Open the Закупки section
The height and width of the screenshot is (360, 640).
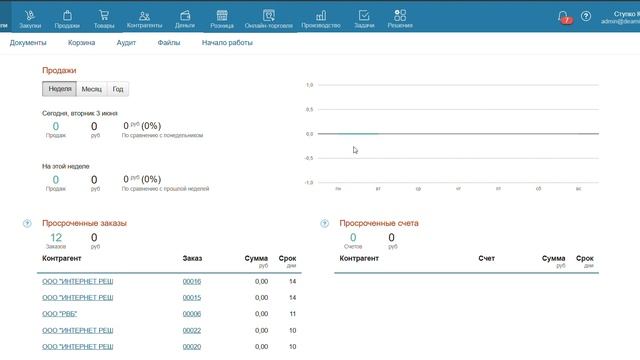pos(30,19)
